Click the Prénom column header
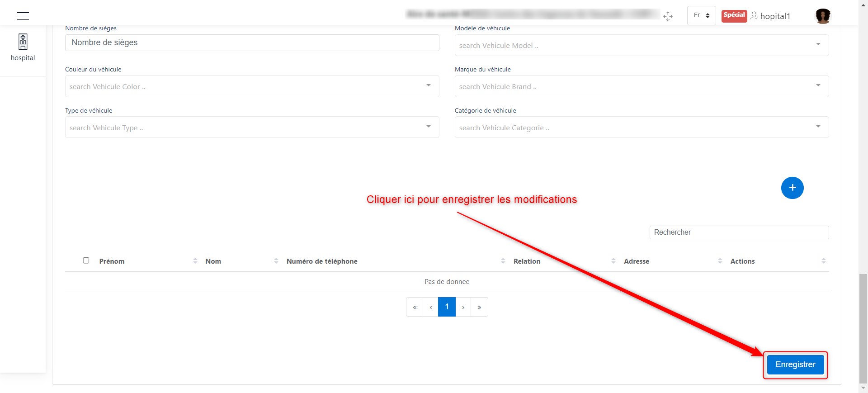868x393 pixels. 112,261
